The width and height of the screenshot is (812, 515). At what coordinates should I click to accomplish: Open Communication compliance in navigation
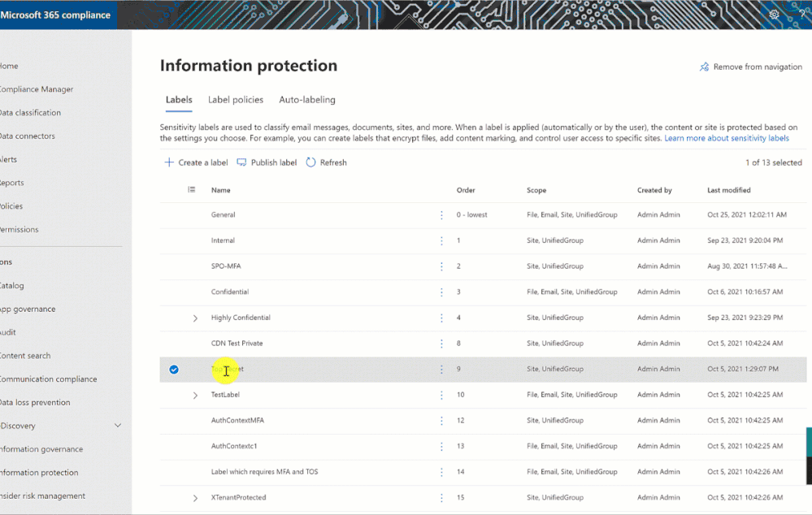click(x=48, y=379)
